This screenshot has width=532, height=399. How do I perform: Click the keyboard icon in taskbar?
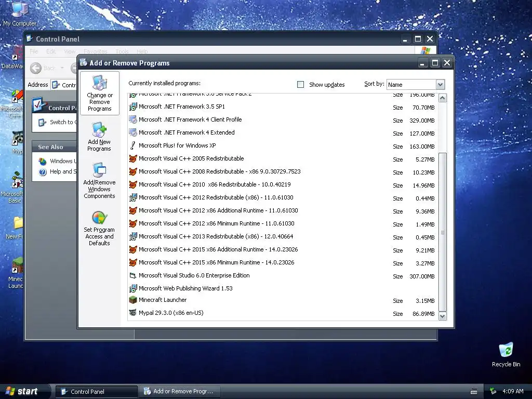474,392
